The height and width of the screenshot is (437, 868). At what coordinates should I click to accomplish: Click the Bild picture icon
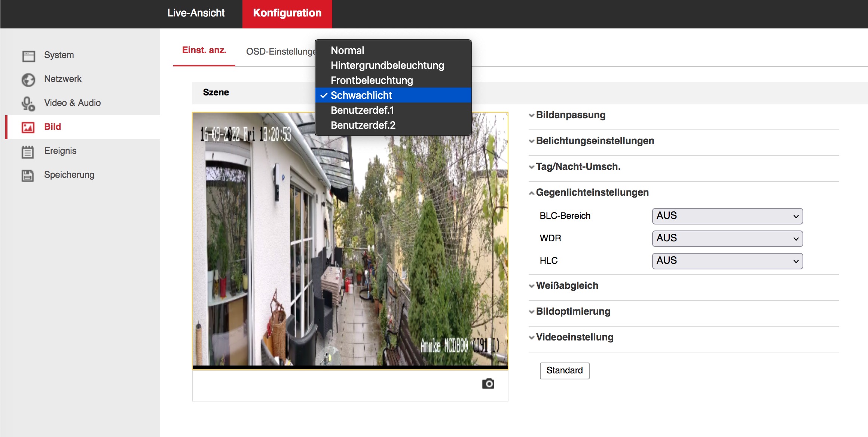point(28,127)
